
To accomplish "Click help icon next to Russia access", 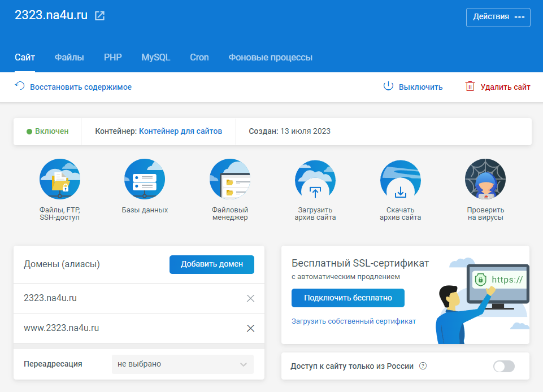I will pos(423,366).
